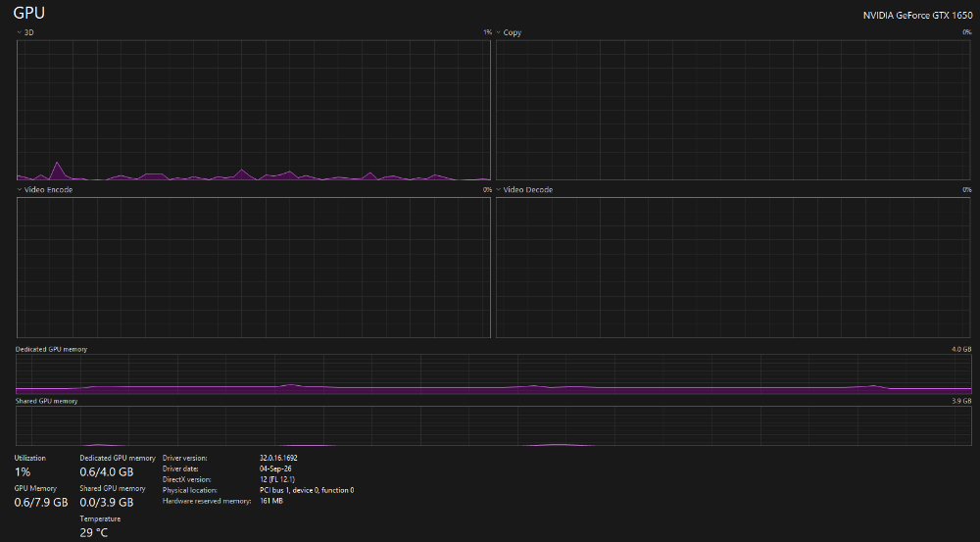The image size is (980, 542).
Task: Click the Dedicated GPU memory graph
Action: pyautogui.click(x=494, y=374)
